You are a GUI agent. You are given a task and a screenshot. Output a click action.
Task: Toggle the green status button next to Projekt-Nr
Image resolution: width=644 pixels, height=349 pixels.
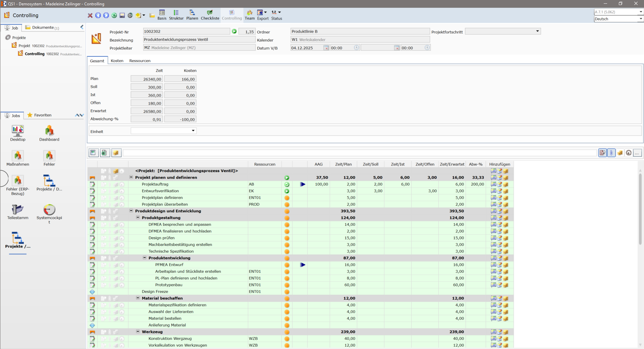[x=234, y=31]
